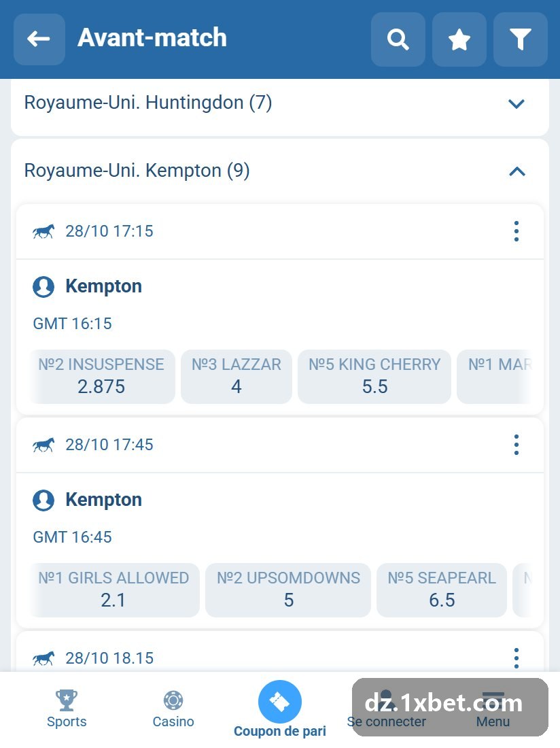Image resolution: width=560 pixels, height=748 pixels.
Task: Click horse icon beside 28/10 17:15
Action: click(43, 232)
